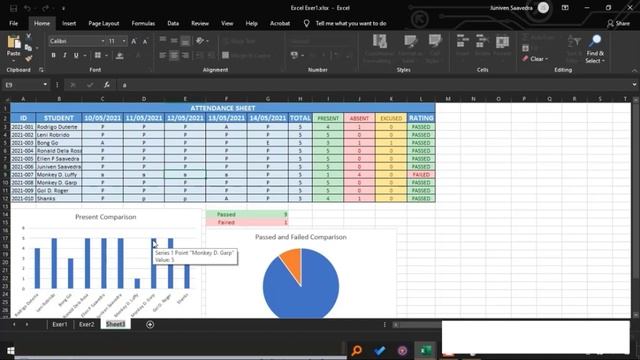Toggle Center horizontal alignment
This screenshot has height=360, width=640.
(174, 55)
